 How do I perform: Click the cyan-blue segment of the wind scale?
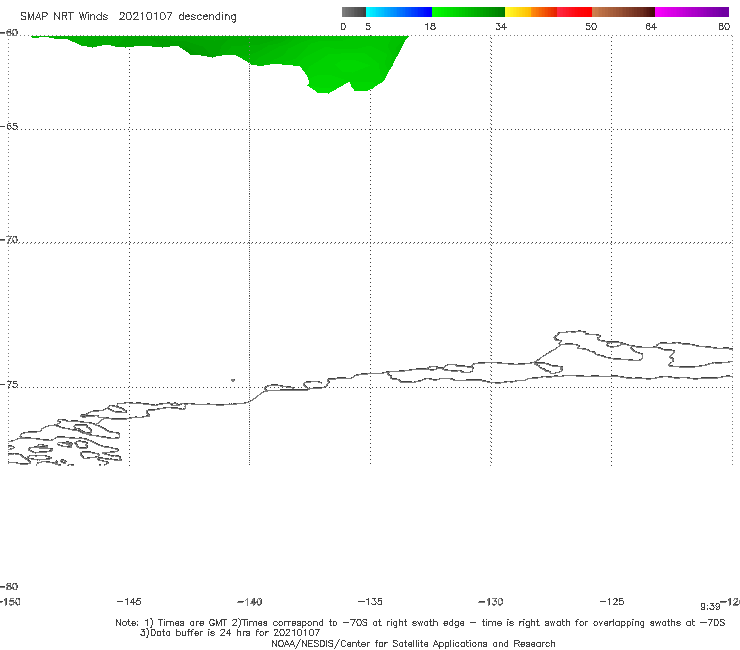click(399, 12)
